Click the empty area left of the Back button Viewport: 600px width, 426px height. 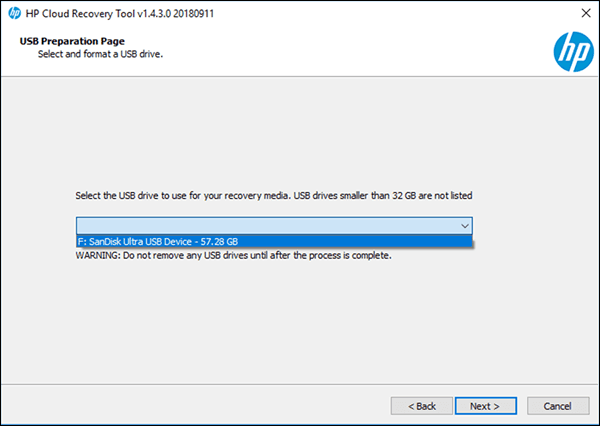[x=200, y=406]
